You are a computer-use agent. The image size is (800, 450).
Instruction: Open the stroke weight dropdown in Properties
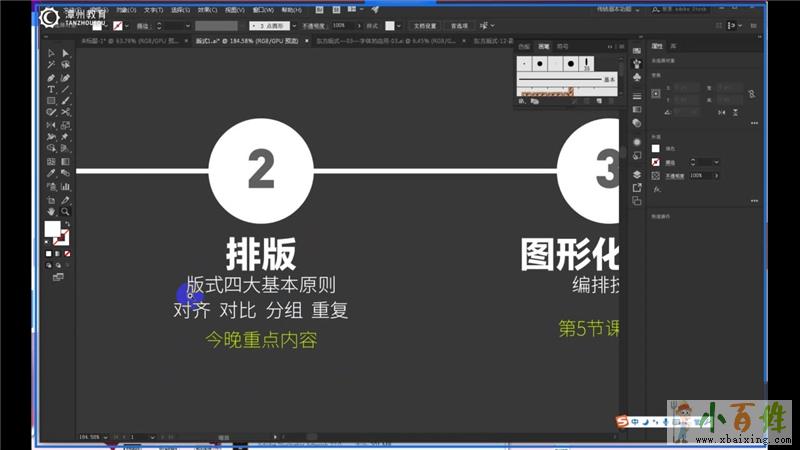tap(715, 162)
